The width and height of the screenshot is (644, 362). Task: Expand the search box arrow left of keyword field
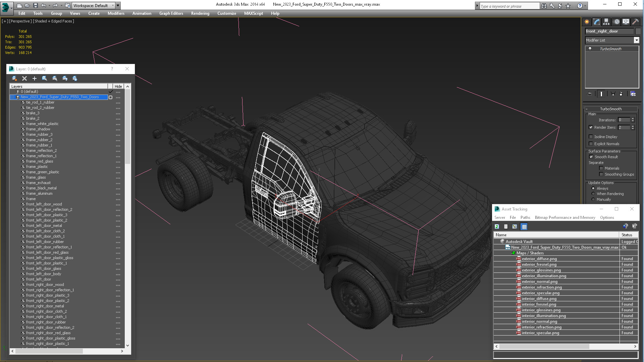point(477,6)
